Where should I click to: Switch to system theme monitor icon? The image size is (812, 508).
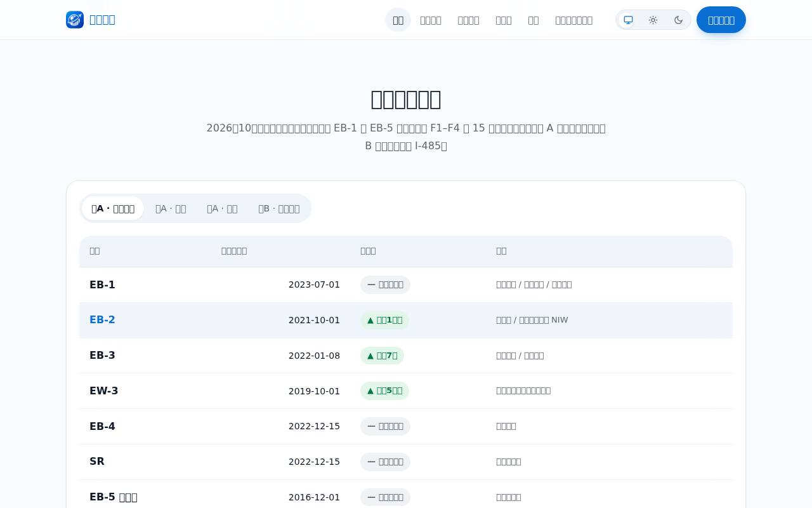click(x=628, y=20)
